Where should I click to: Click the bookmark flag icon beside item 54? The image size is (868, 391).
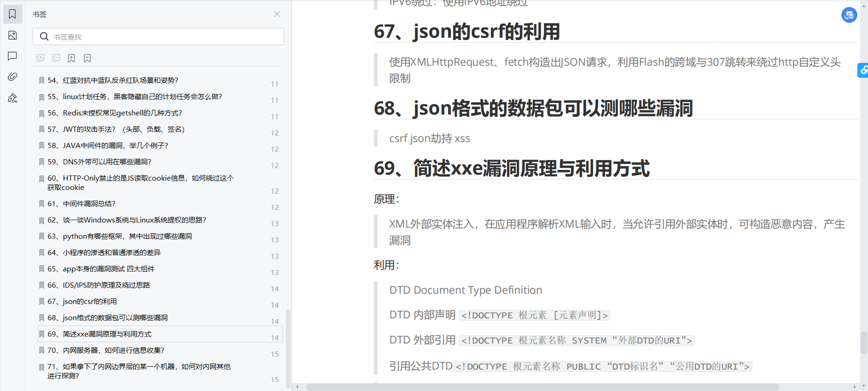(41, 81)
